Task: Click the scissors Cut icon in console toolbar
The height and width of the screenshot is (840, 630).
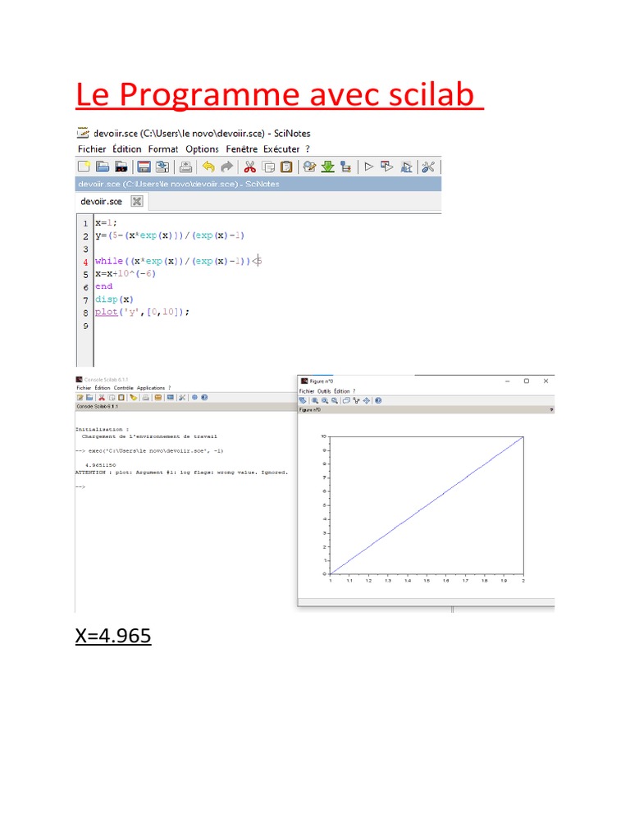Action: click(x=102, y=398)
